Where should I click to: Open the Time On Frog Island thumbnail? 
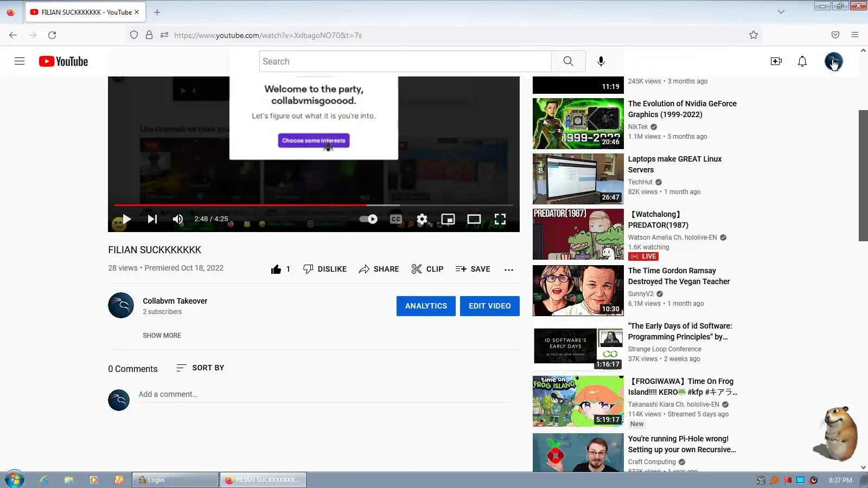578,401
